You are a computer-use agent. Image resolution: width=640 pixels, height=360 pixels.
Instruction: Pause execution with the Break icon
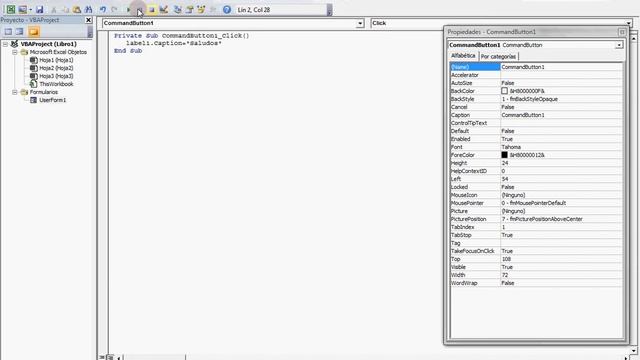[140, 9]
